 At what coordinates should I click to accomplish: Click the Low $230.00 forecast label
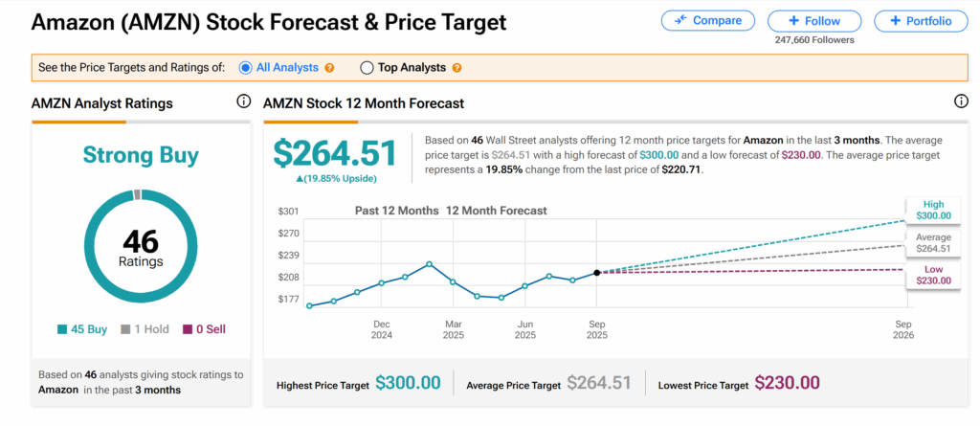click(x=932, y=277)
